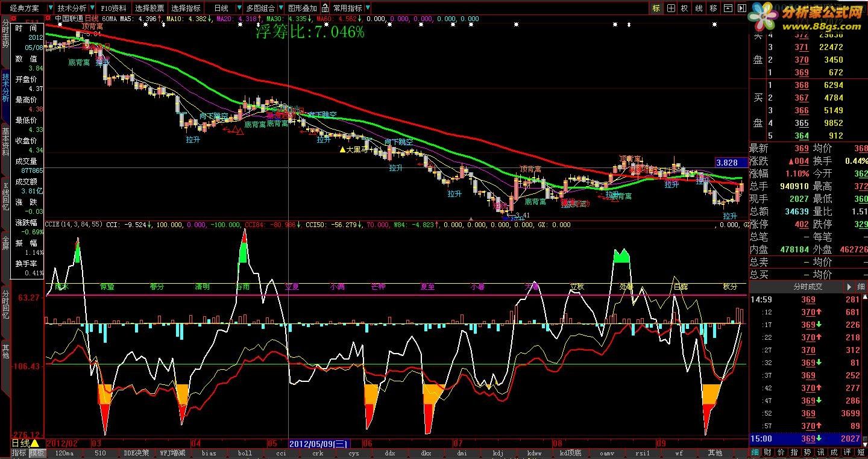Click the 多图组合 button
The width and height of the screenshot is (868, 459).
[x=260, y=8]
